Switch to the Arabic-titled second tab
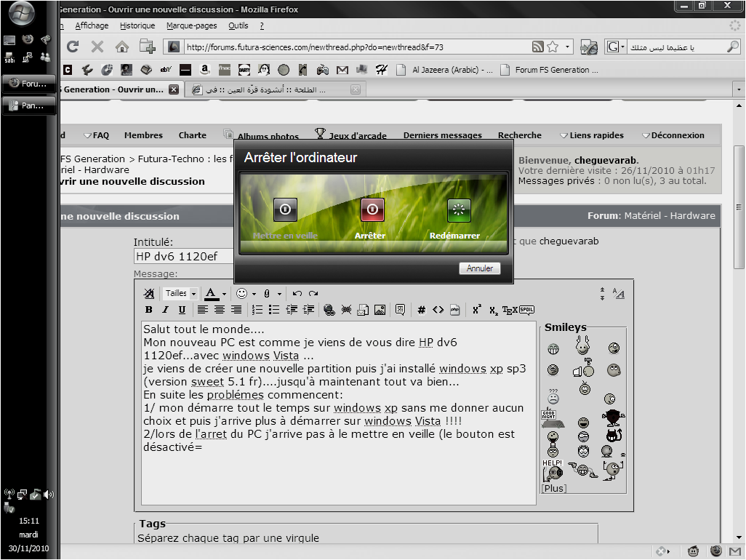746x560 pixels. [x=276, y=89]
